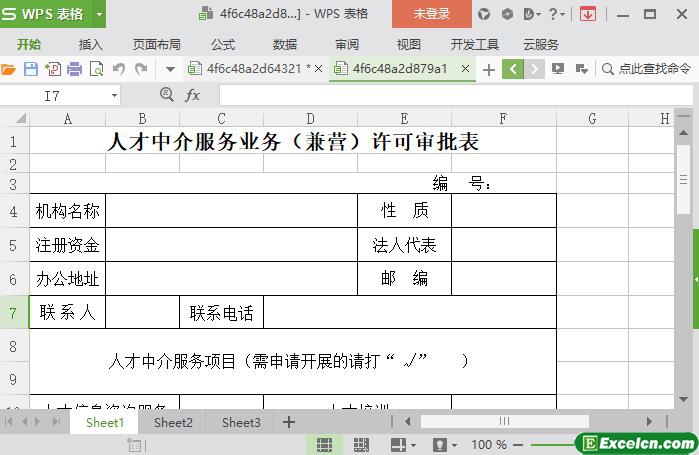Jump to last sheet navigation arrow
The image size is (699, 455).
click(x=57, y=422)
